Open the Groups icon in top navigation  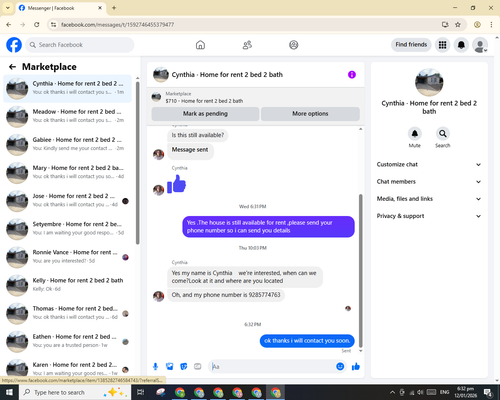[294, 45]
